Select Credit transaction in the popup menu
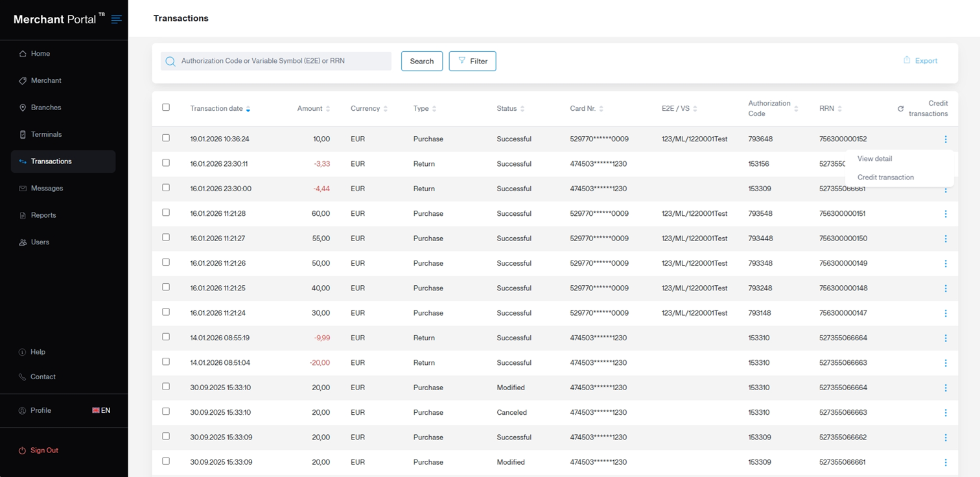 coord(885,178)
